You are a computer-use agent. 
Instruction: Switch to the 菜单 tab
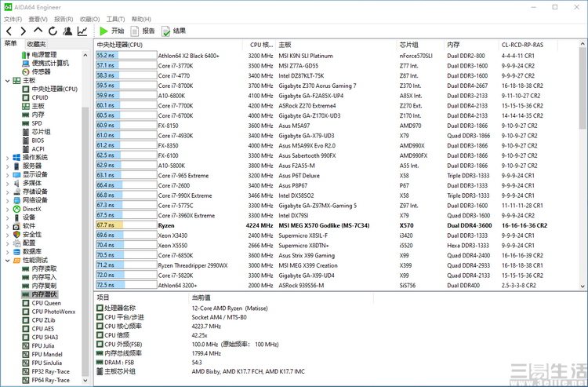10,43
